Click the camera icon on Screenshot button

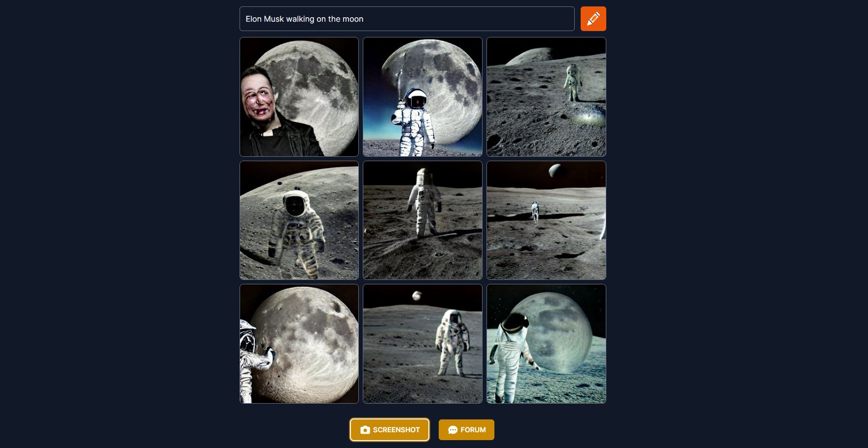point(365,430)
